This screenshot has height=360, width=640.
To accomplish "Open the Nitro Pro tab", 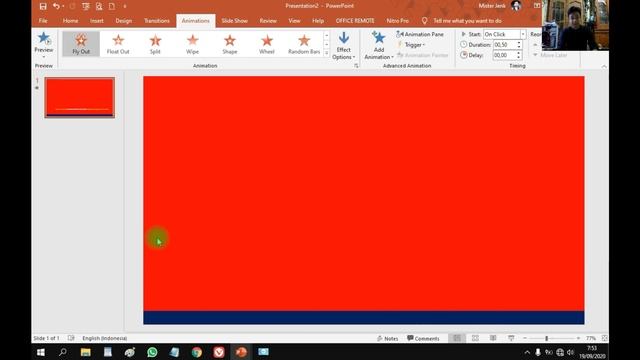I will [x=398, y=20].
